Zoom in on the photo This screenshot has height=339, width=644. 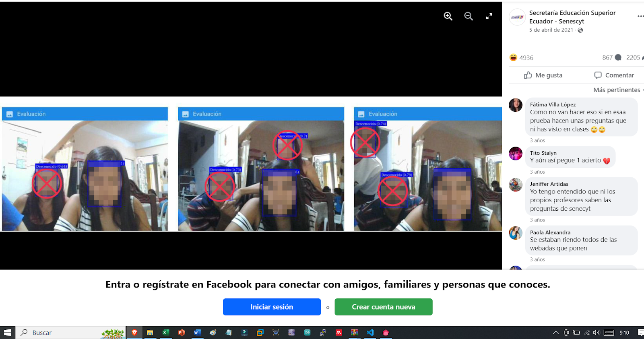(x=448, y=16)
